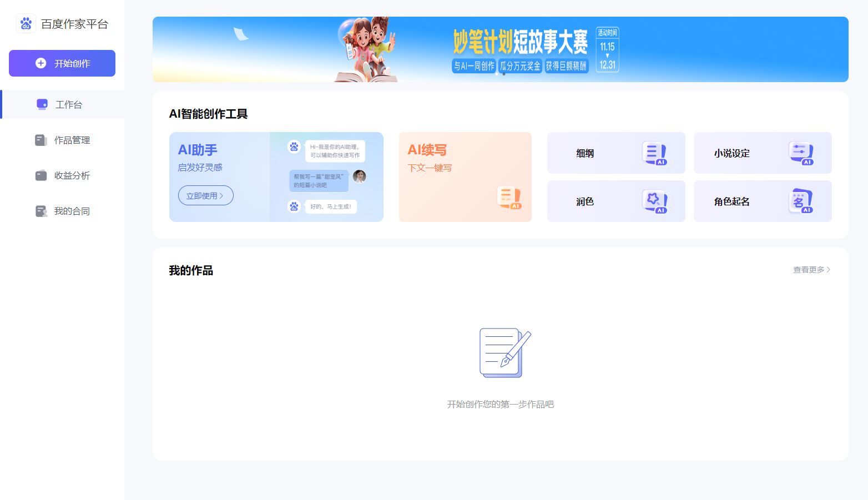Open 我的合同 menu item
This screenshot has width=868, height=500.
pos(62,211)
